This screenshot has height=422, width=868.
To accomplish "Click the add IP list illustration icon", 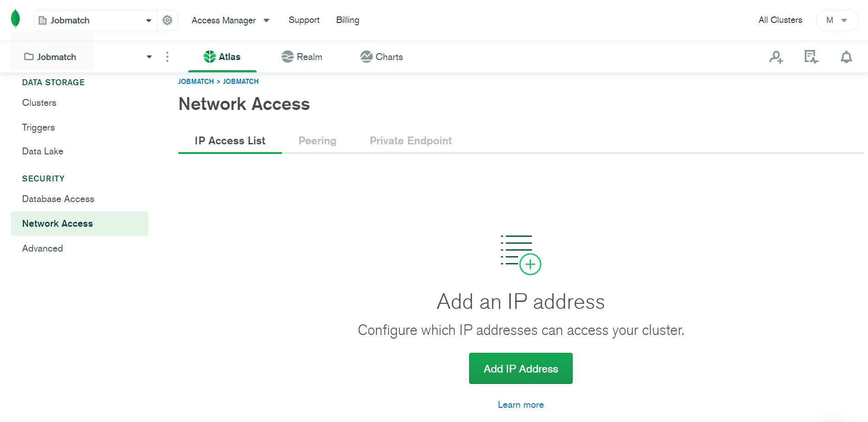I will 521,254.
